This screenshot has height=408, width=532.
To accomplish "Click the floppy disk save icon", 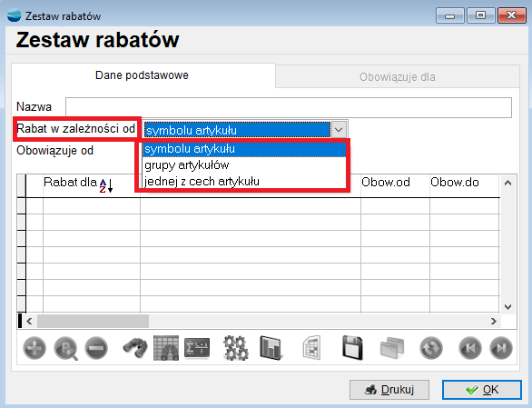I will coord(352,348).
